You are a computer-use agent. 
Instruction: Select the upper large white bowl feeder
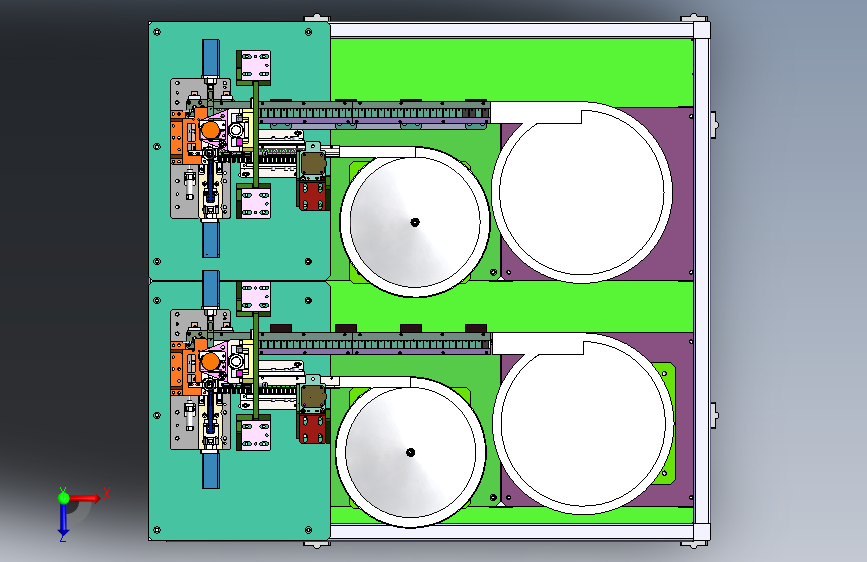click(582, 192)
